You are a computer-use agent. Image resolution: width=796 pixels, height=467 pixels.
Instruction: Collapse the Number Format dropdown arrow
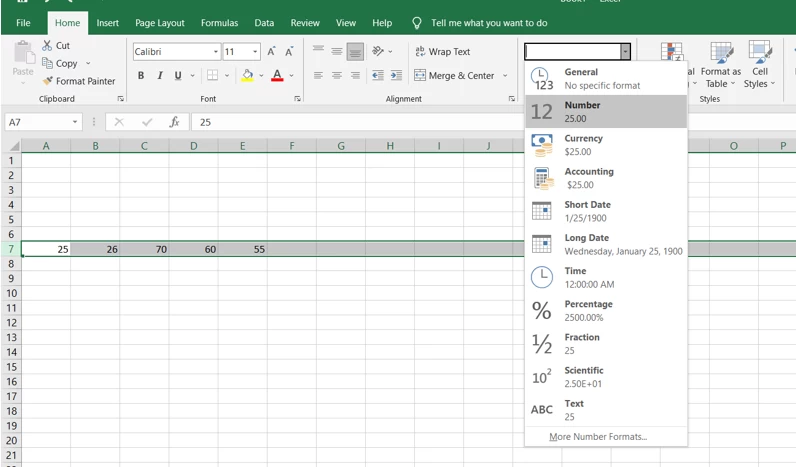point(625,51)
